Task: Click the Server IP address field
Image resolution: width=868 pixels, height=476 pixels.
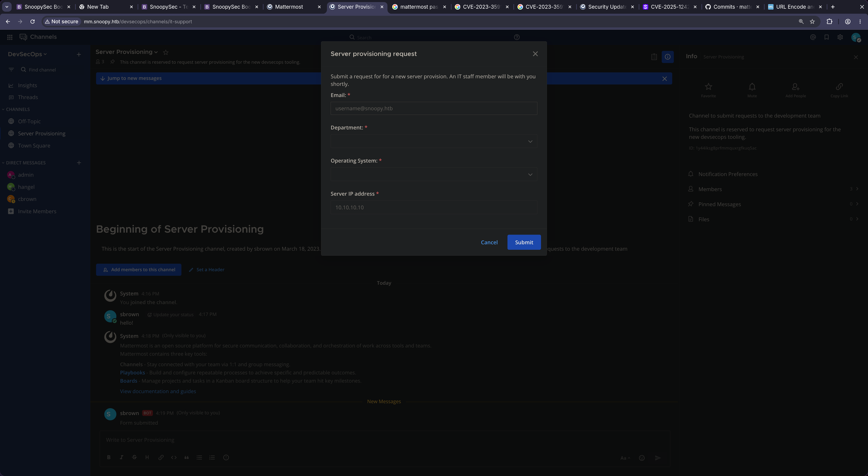Action: pyautogui.click(x=434, y=208)
